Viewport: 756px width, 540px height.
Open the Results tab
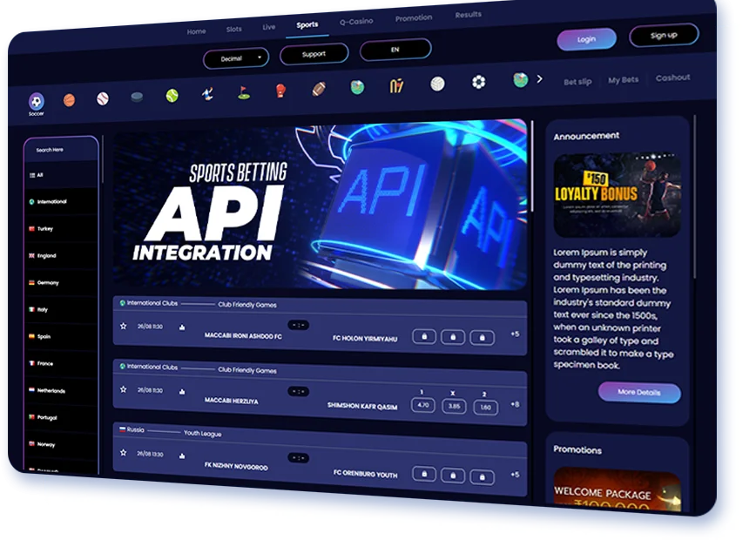[469, 15]
